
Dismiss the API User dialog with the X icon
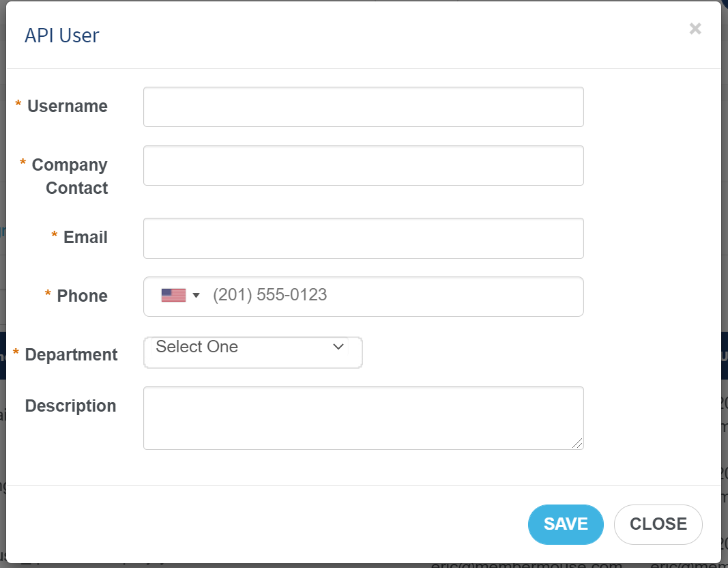(695, 29)
